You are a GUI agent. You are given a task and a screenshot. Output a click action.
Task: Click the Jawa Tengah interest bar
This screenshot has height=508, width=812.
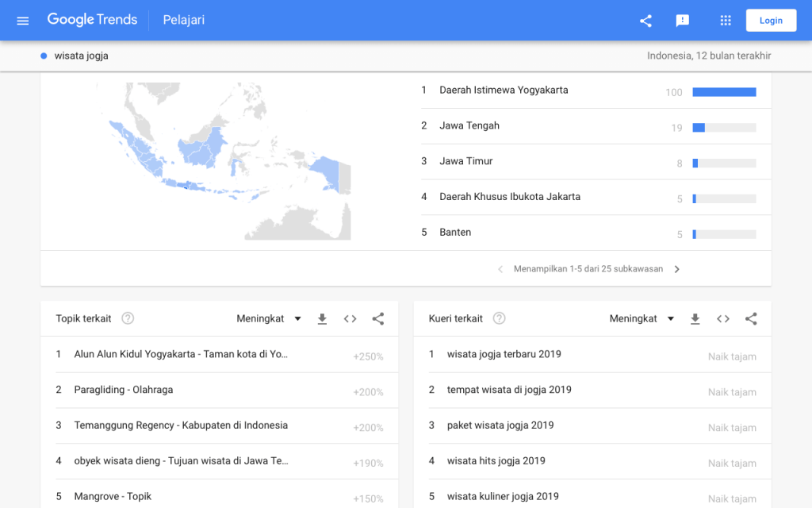[723, 128]
